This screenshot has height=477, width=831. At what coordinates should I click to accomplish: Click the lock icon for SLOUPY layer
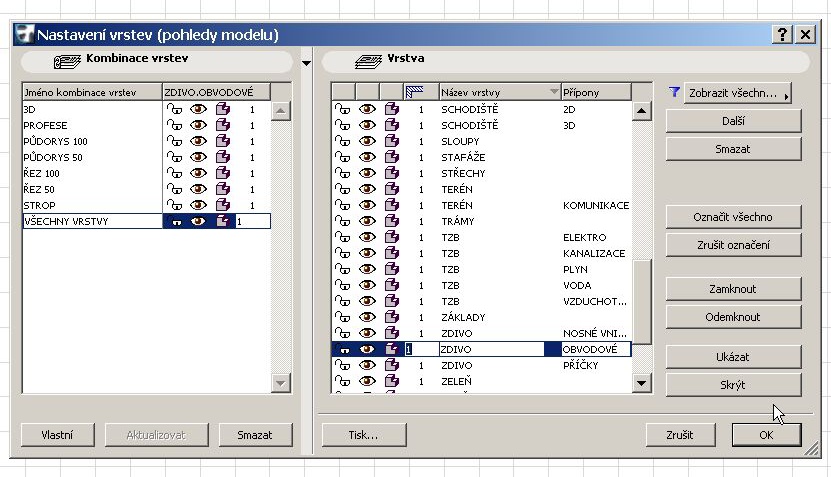point(342,141)
